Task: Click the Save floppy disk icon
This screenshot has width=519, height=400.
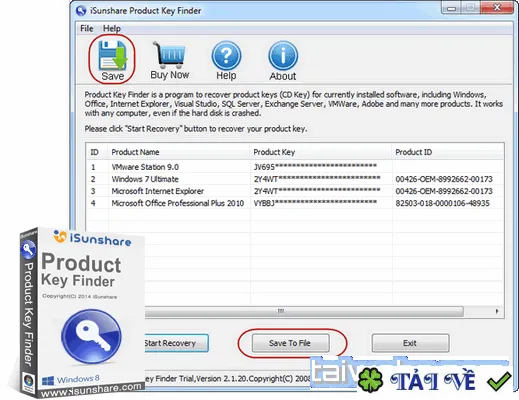Action: (113, 55)
